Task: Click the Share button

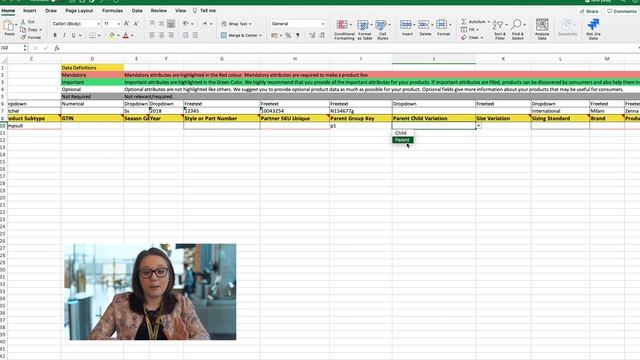Action: point(589,11)
